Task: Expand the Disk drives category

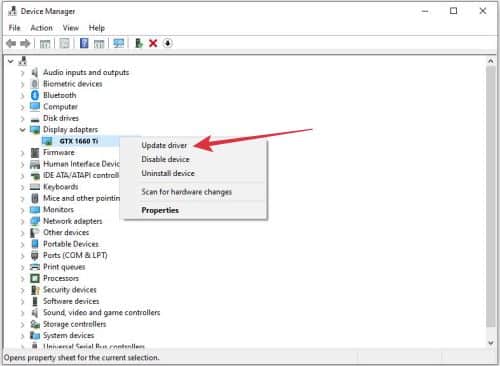Action: (22, 118)
